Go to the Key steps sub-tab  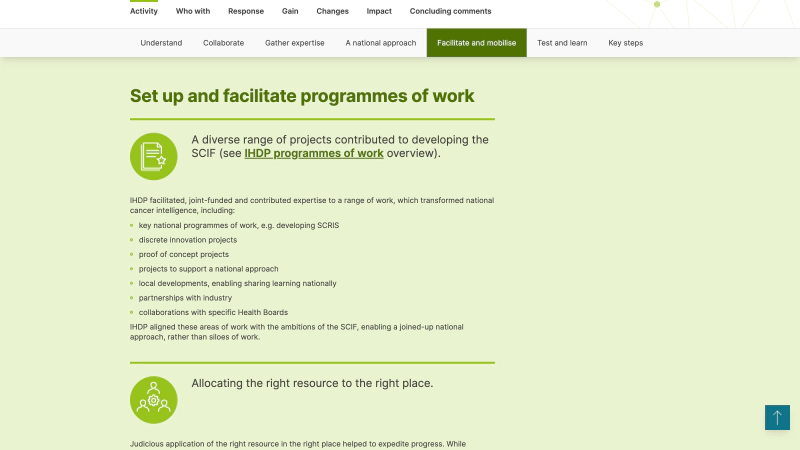click(625, 43)
